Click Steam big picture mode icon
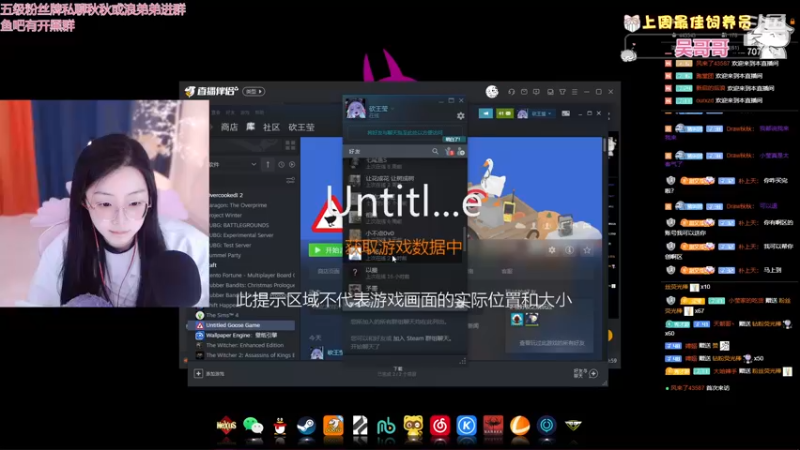800x450 pixels. [566, 113]
